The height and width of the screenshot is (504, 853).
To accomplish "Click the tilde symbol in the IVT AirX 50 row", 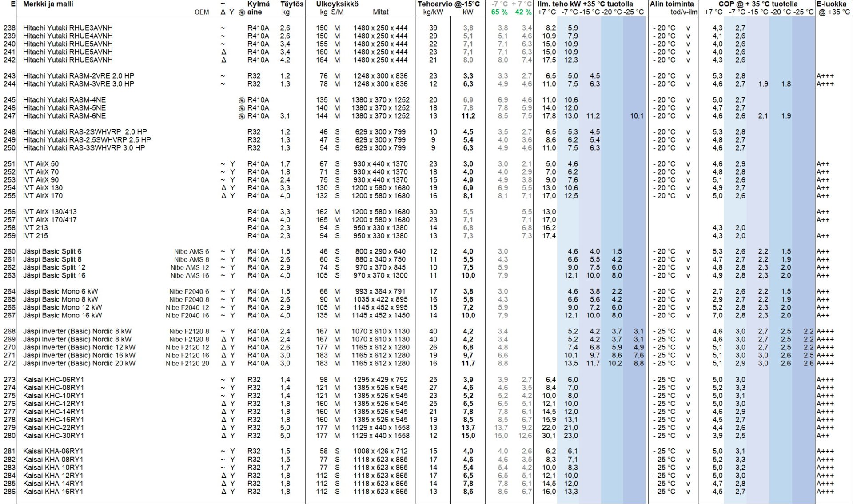I will pos(223,164).
